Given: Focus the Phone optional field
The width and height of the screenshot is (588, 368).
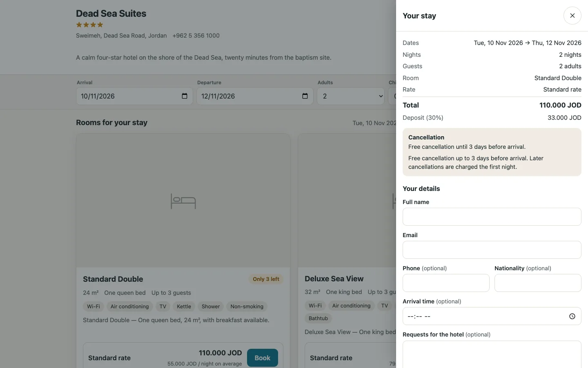Looking at the screenshot, I should tap(446, 283).
